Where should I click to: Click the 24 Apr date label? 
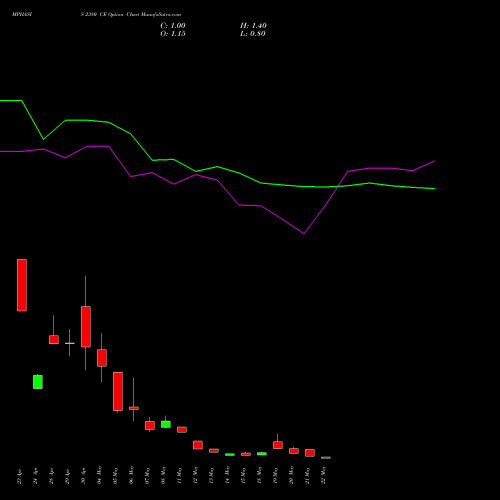tap(35, 476)
